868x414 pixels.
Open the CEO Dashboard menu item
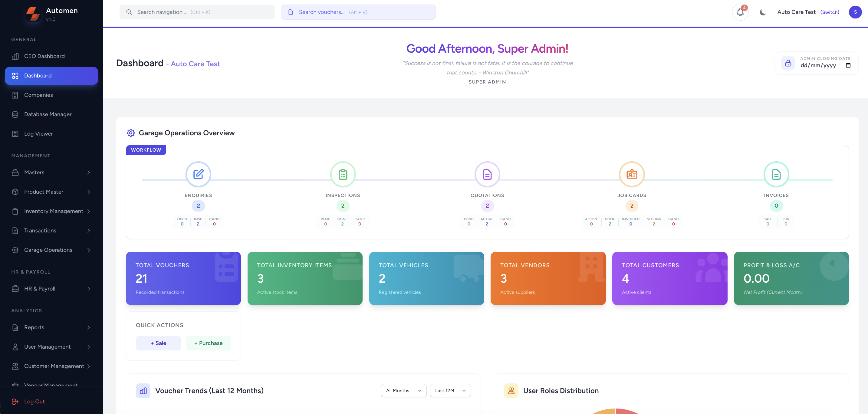point(51,56)
